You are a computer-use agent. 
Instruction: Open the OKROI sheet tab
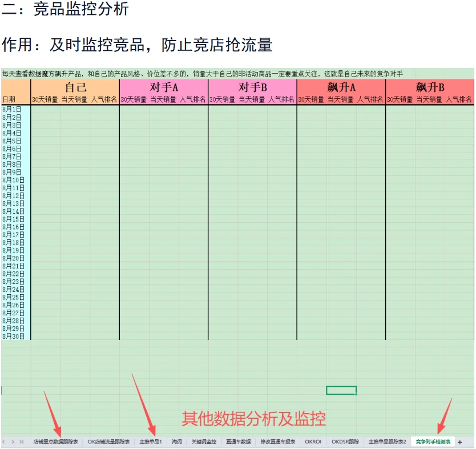click(x=313, y=442)
